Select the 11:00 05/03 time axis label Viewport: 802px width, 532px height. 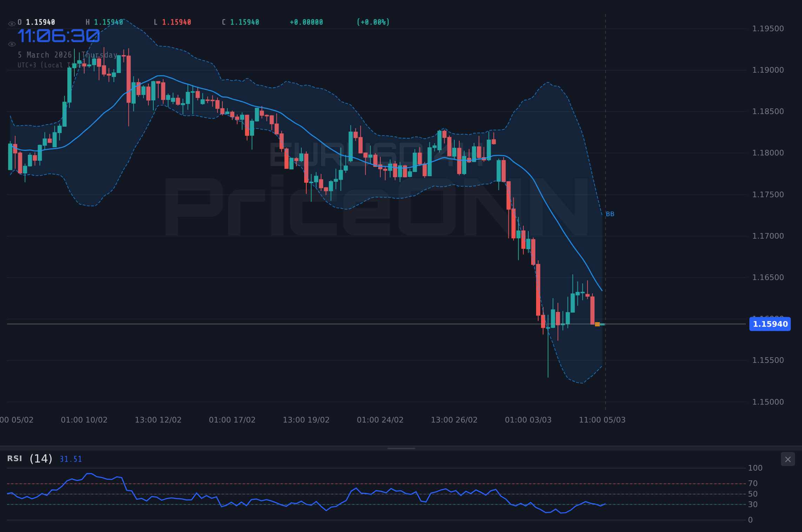pyautogui.click(x=603, y=419)
